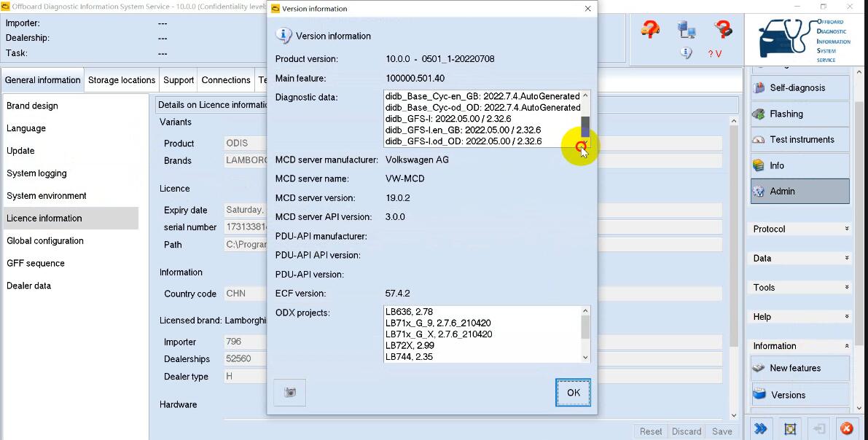
Task: Select System environment in left list
Action: click(47, 196)
